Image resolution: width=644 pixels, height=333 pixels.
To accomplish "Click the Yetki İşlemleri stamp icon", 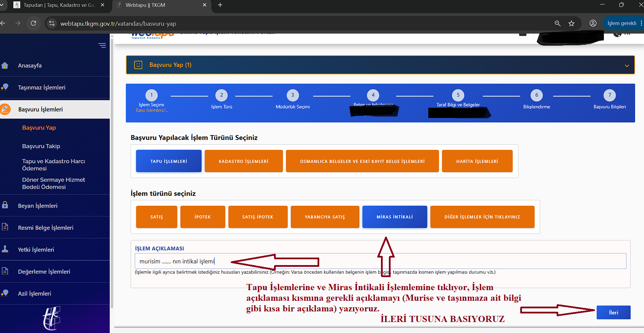I will pyautogui.click(x=5, y=249).
